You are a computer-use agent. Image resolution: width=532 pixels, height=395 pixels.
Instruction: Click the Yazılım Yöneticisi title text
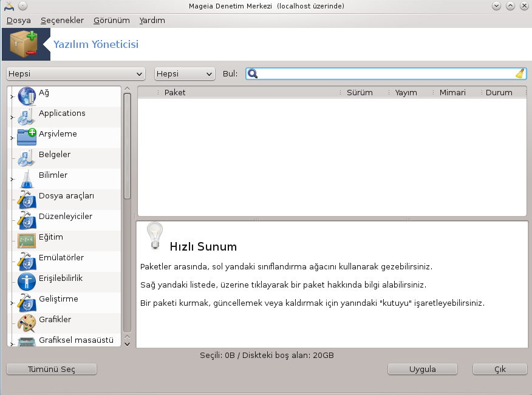pyautogui.click(x=96, y=44)
